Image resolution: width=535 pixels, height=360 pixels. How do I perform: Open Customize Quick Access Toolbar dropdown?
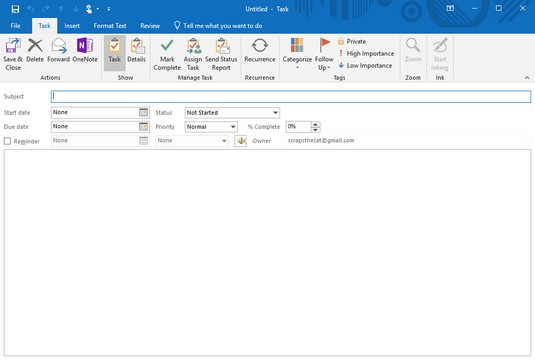(109, 9)
